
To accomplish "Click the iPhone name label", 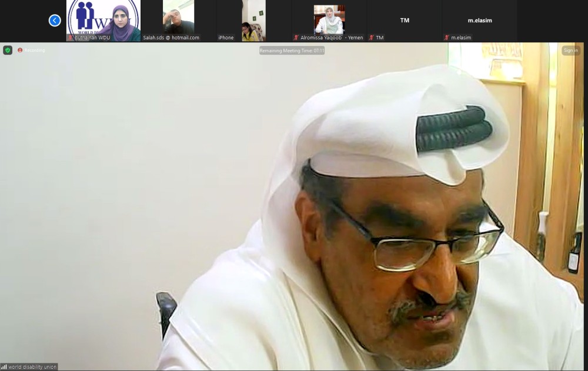I will point(226,38).
